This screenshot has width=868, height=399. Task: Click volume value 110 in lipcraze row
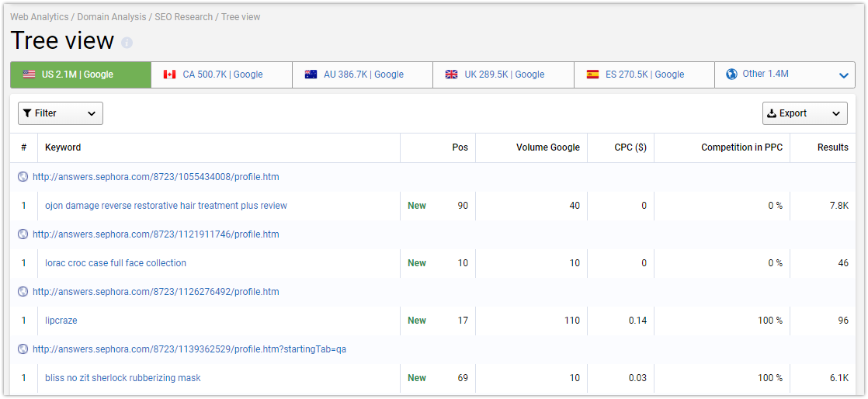pyautogui.click(x=572, y=321)
